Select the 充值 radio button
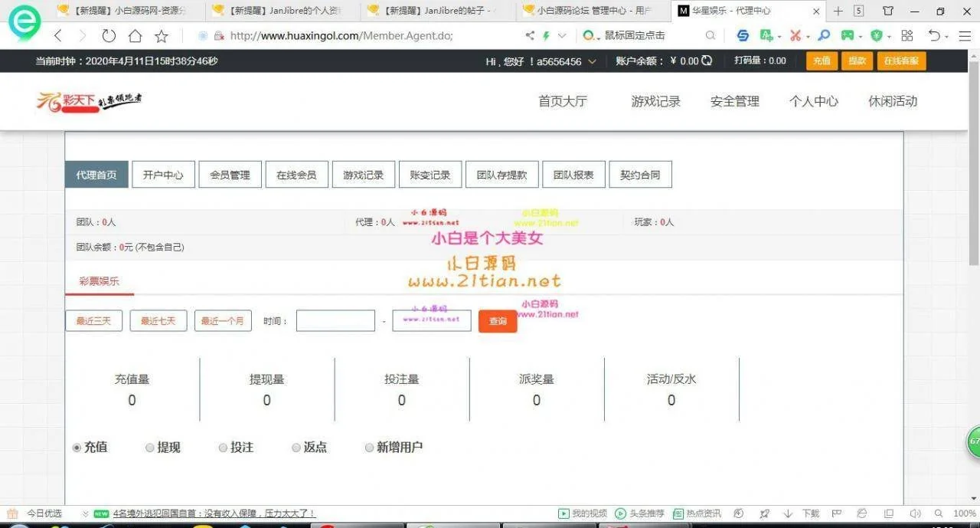The image size is (980, 528). 77,448
